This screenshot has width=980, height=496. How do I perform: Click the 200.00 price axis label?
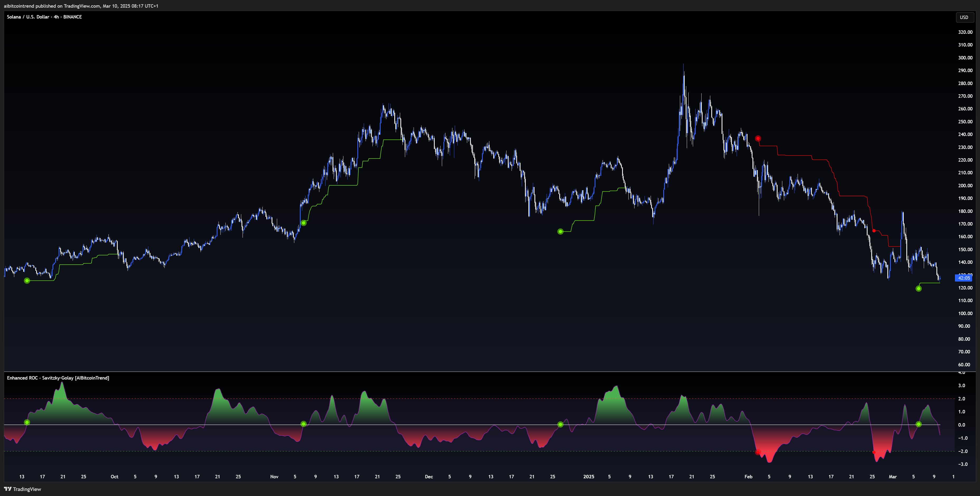click(965, 185)
